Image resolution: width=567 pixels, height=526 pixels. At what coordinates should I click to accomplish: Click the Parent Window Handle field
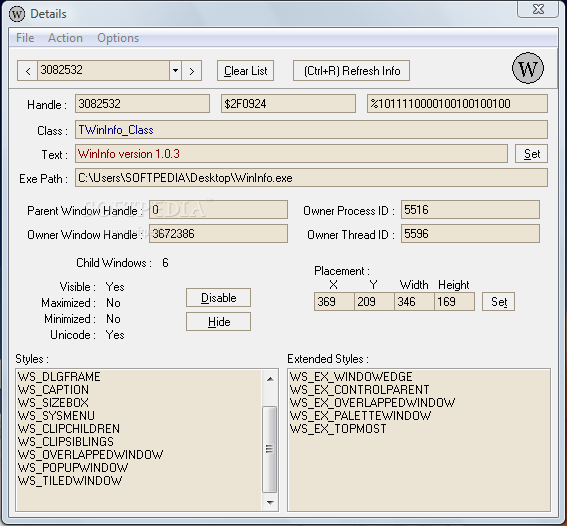click(x=218, y=210)
